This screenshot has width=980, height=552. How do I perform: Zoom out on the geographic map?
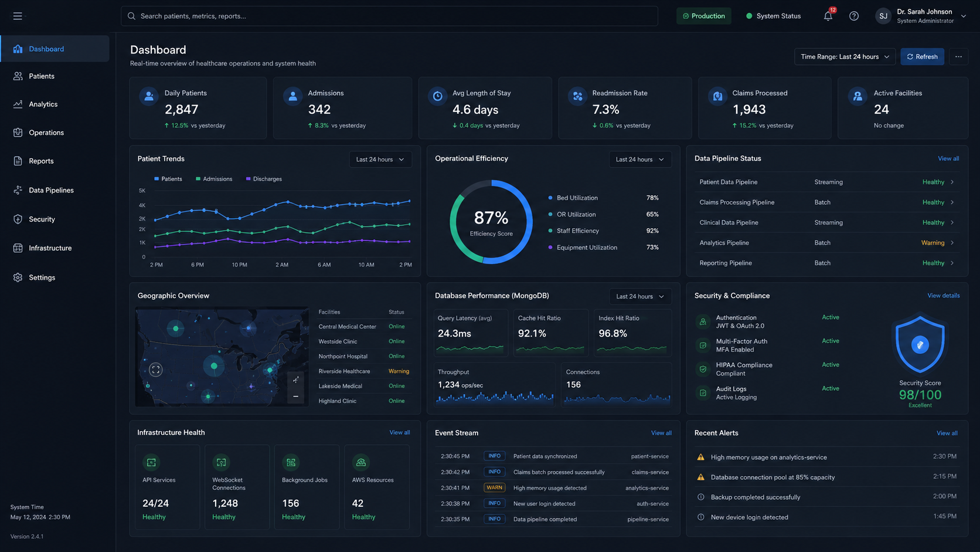click(295, 397)
